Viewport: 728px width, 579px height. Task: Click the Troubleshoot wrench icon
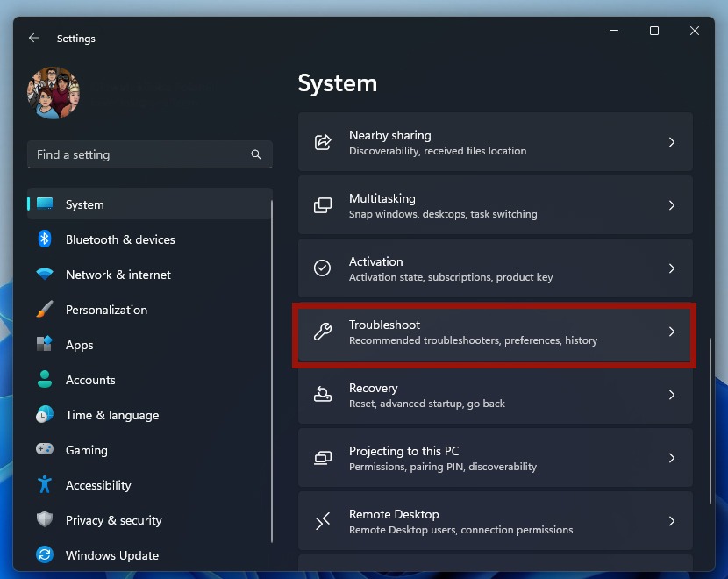pyautogui.click(x=323, y=332)
